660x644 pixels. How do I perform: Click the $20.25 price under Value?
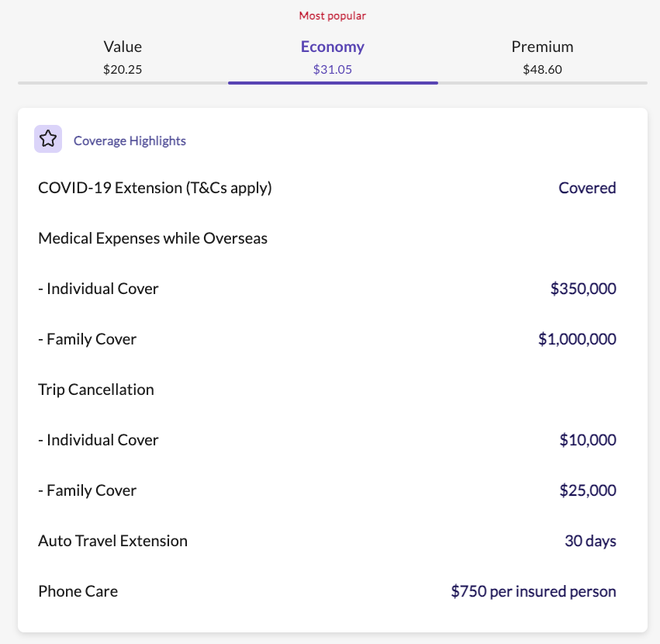coord(123,70)
